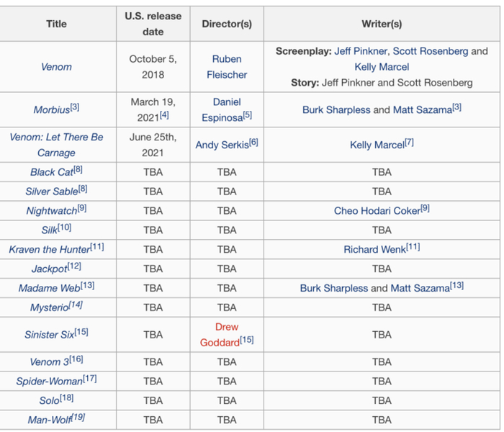This screenshot has height=432, width=504.
Task: Open citation [11] beside Richard Wenk
Action: click(413, 246)
